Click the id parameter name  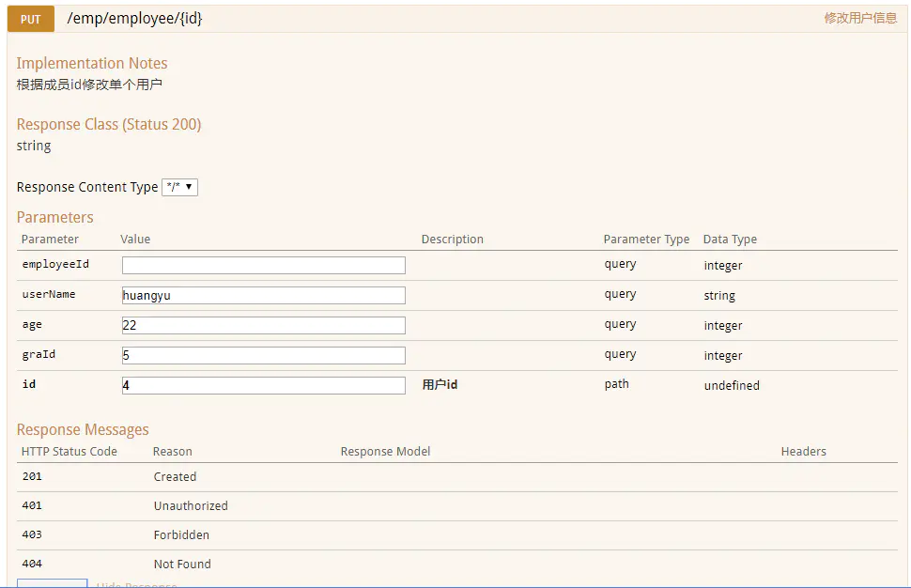[29, 384]
